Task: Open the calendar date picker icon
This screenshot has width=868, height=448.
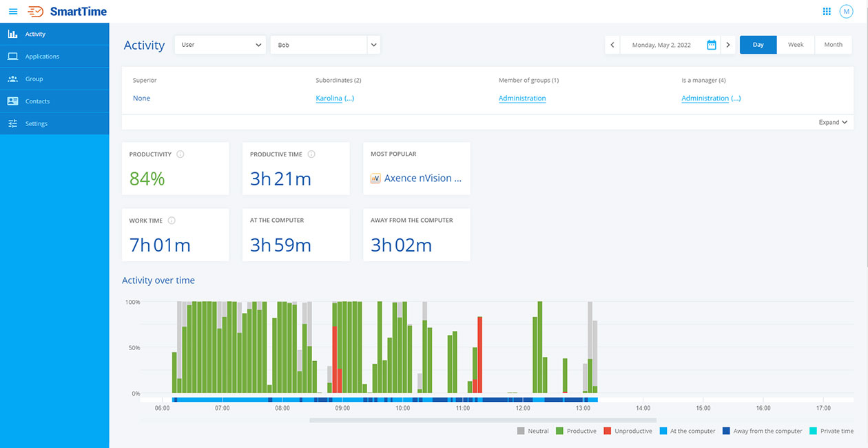Action: point(712,45)
